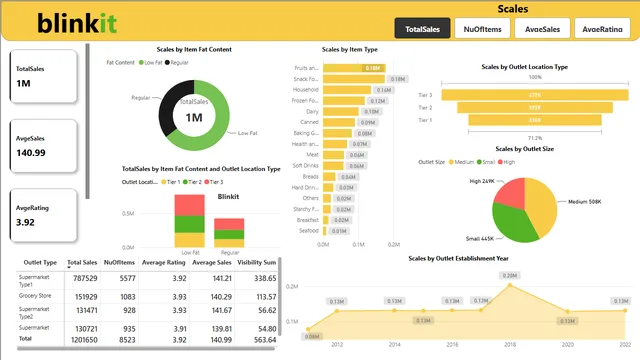Click Small legend marker in Outlet Size
The image size is (640, 360).
tap(479, 162)
